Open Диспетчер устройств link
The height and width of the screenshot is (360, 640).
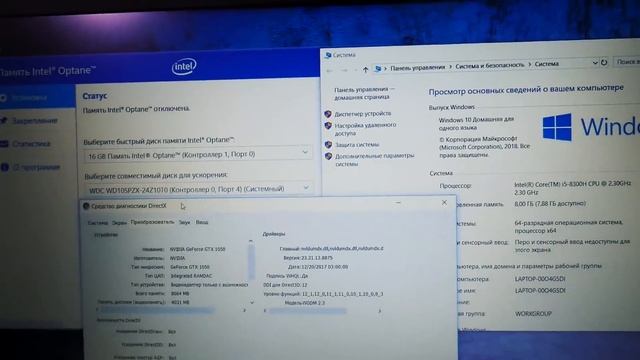362,114
